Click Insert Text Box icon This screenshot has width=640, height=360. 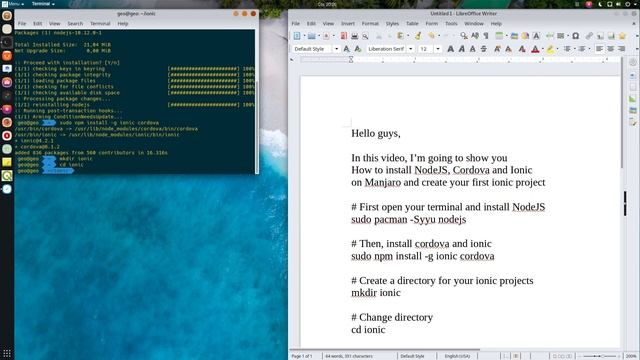pos(536,36)
